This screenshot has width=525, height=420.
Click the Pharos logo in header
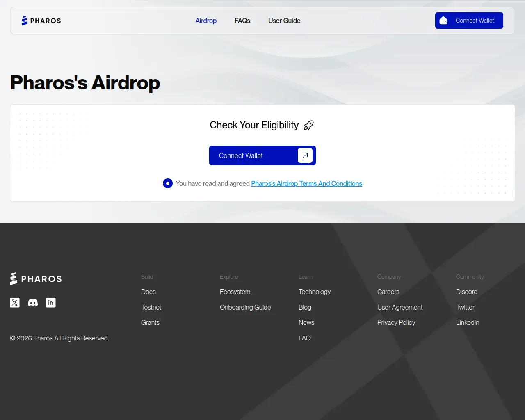(41, 21)
